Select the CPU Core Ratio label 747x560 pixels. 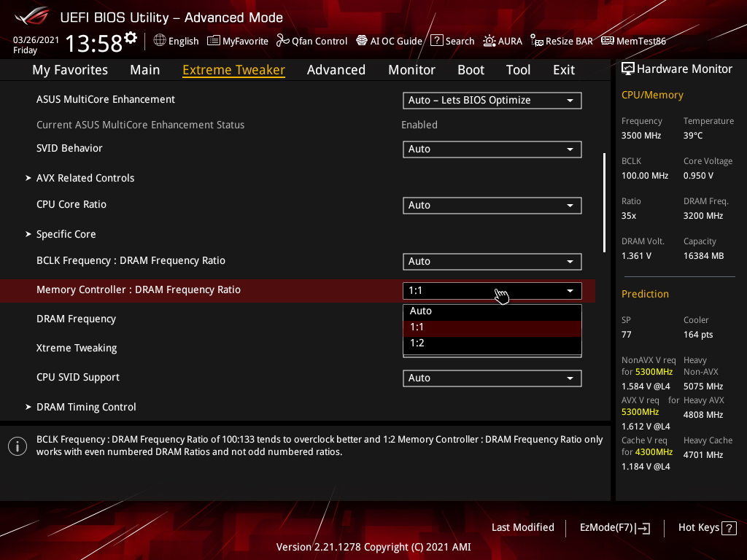(x=71, y=205)
